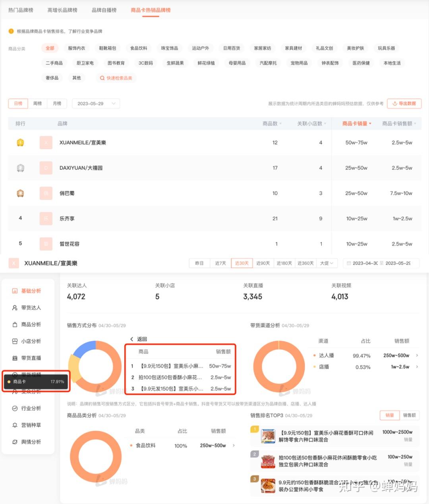Click the gold medal icon beside XUANMEILE/宣美樂
429x504 pixels.
point(20,142)
